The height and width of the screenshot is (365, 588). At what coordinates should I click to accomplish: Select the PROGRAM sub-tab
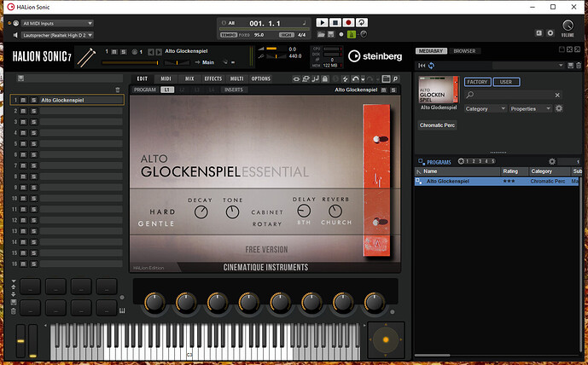point(145,90)
